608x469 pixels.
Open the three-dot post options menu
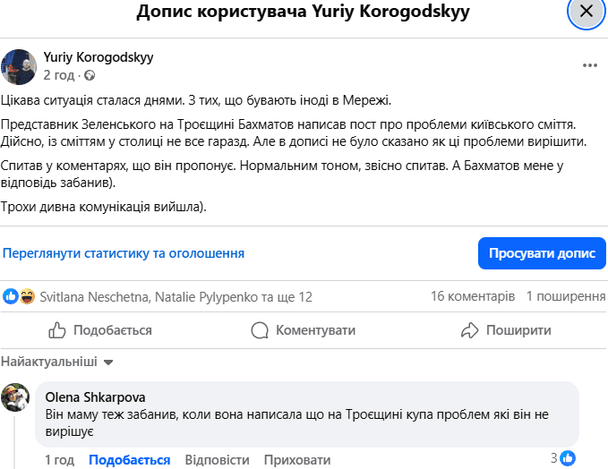tap(590, 66)
